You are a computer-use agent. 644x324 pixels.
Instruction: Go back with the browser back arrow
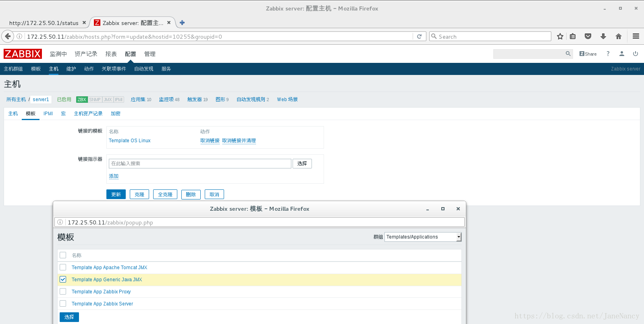click(x=8, y=36)
